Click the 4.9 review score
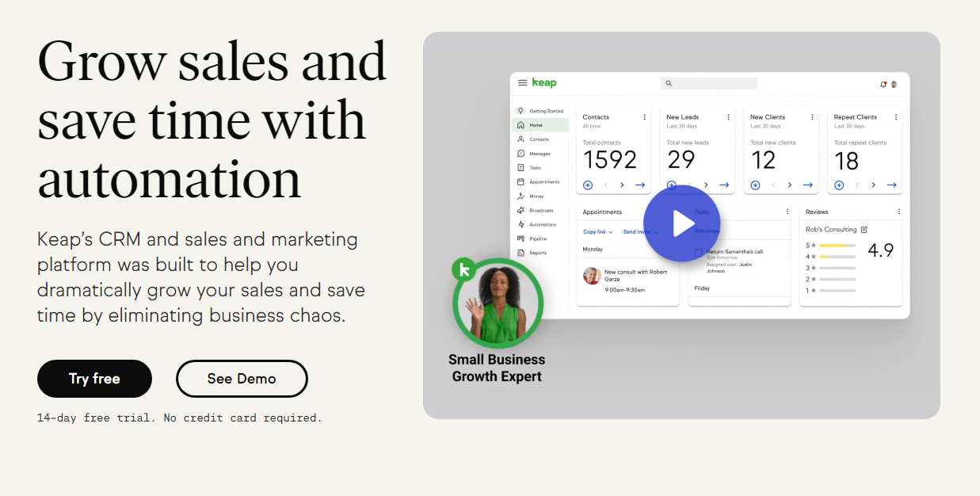The image size is (980, 496). 881,250
